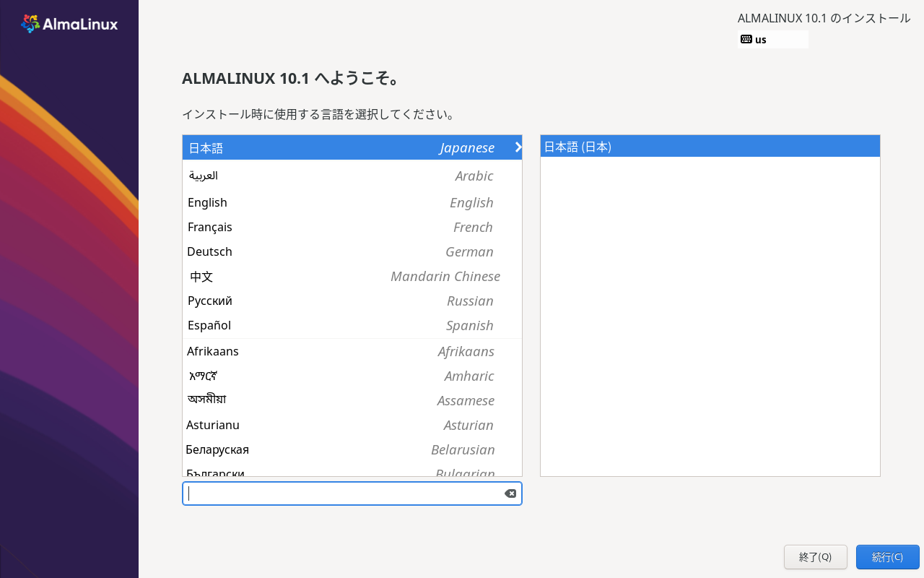Clear the language search field icon
The height and width of the screenshot is (578, 924).
pyautogui.click(x=510, y=493)
